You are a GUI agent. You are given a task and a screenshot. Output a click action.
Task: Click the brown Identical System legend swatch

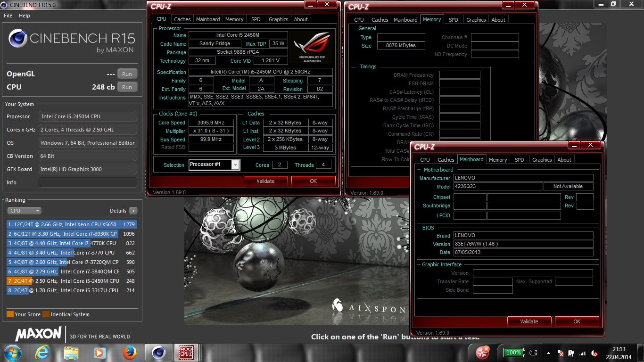coord(46,314)
